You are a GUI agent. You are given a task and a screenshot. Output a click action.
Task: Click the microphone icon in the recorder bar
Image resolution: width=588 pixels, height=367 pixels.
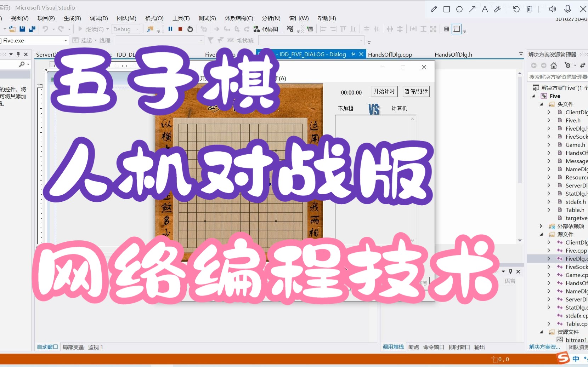[x=567, y=9]
